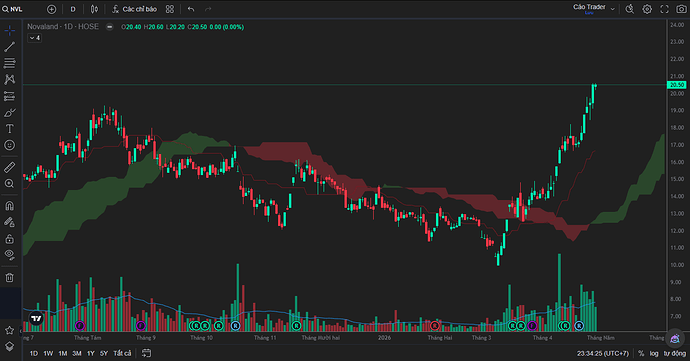This screenshot has height=361, width=690.
Task: Click the TradingView logo on the chart
Action: coord(36,318)
